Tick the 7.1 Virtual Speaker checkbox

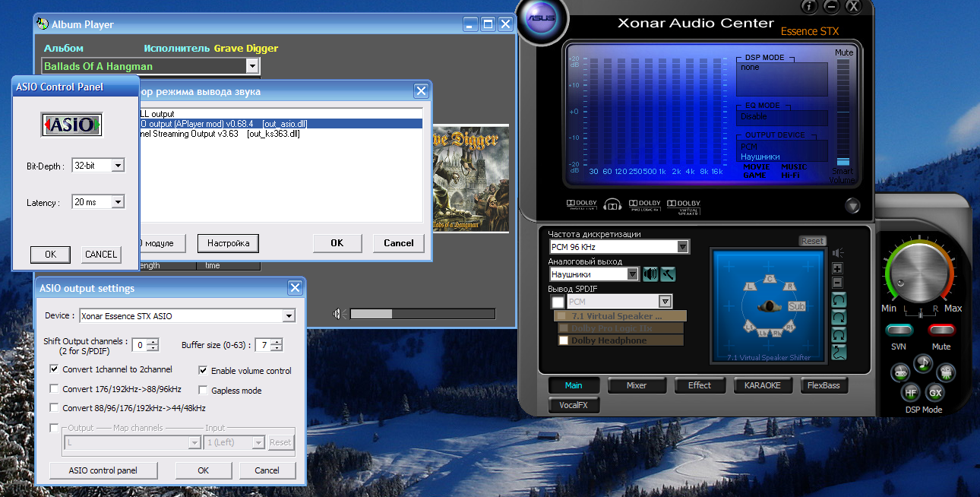point(561,316)
